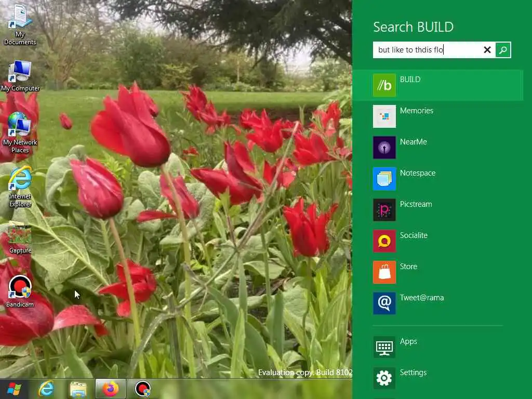The width and height of the screenshot is (532, 399).
Task: Click the "NearMe" label text
Action: point(413,142)
